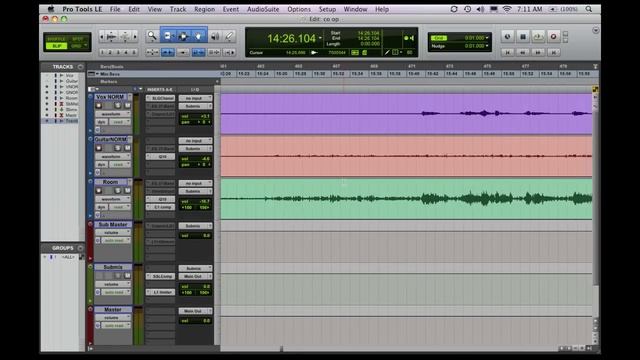Toggle Link Timeline and Edit Selection
640x360 pixels.
point(198,52)
